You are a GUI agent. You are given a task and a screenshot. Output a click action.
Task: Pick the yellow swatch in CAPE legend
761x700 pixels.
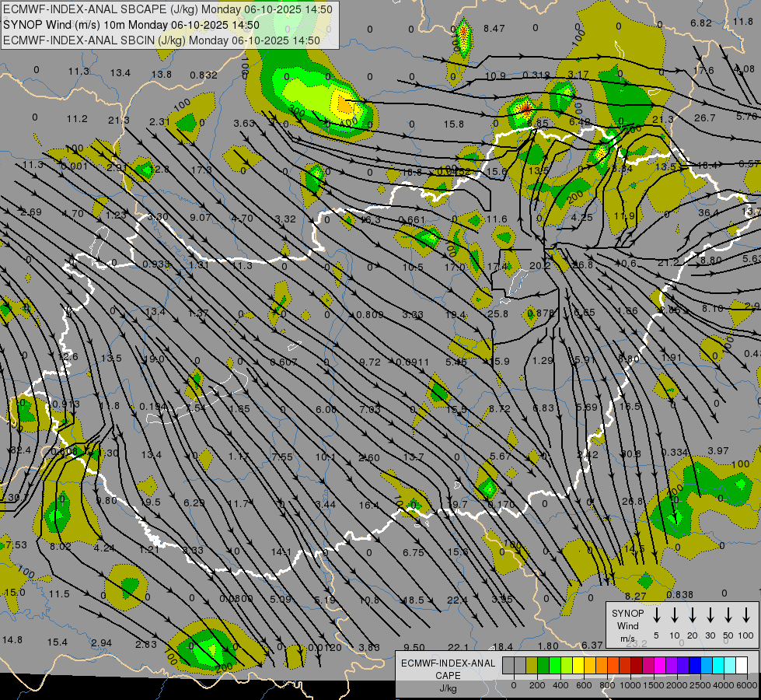(578, 666)
